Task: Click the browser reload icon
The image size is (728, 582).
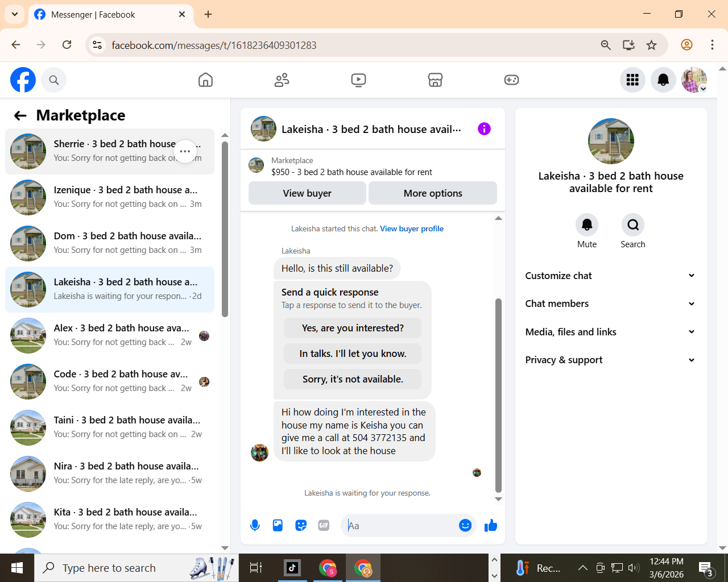Action: 67,45
